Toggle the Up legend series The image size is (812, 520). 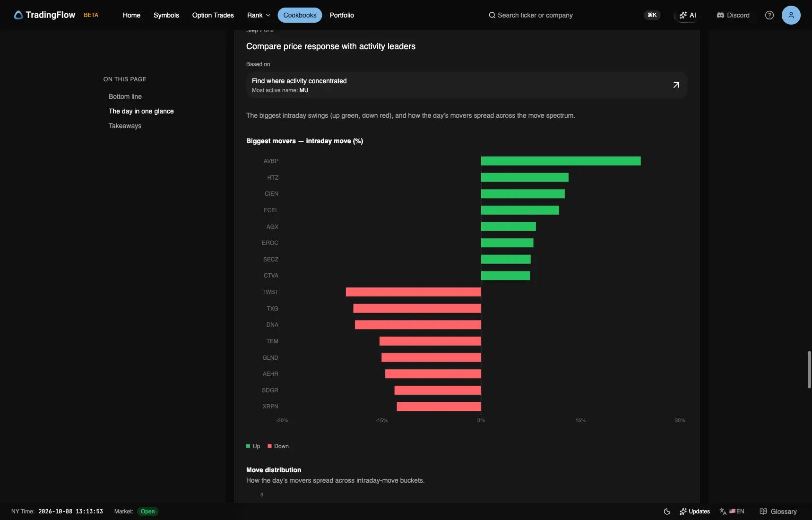[x=253, y=446]
